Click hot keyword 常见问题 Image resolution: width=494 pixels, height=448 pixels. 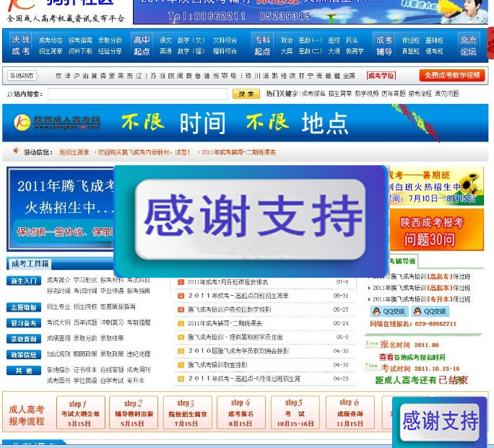447,94
